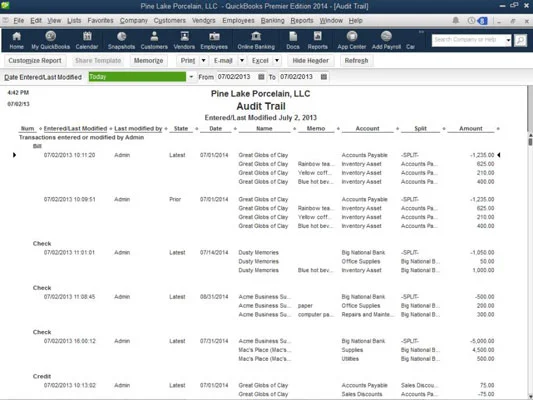Open the Edit menu
The height and width of the screenshot is (400, 533).
[x=36, y=20]
